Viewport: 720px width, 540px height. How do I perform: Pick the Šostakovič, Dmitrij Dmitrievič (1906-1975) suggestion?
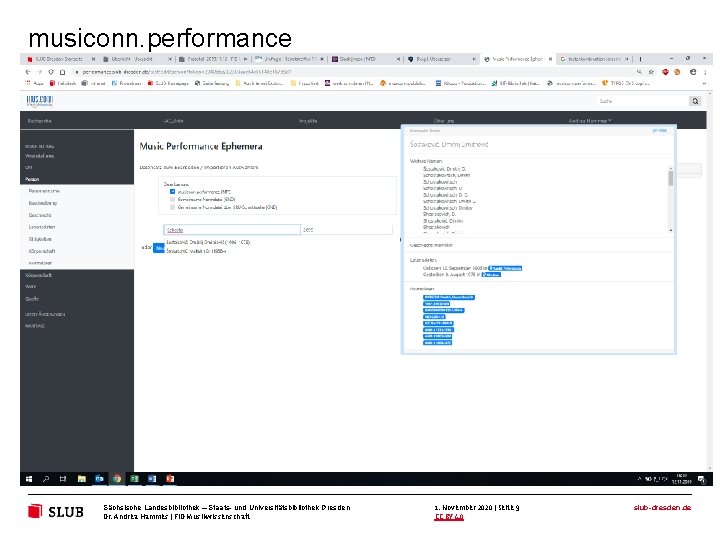point(208,242)
